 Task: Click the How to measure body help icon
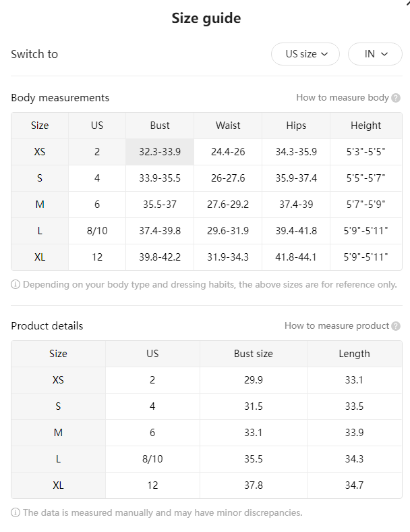pos(396,98)
